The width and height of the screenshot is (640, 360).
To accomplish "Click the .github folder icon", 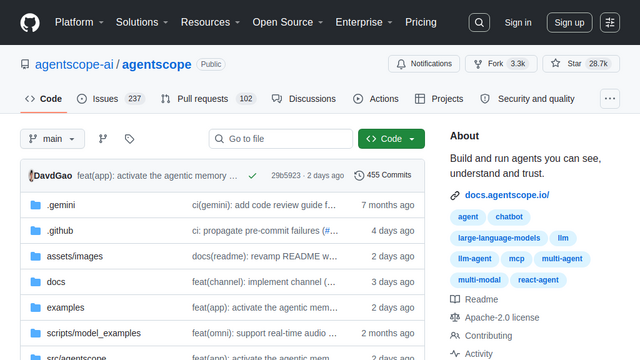I will coord(36,231).
